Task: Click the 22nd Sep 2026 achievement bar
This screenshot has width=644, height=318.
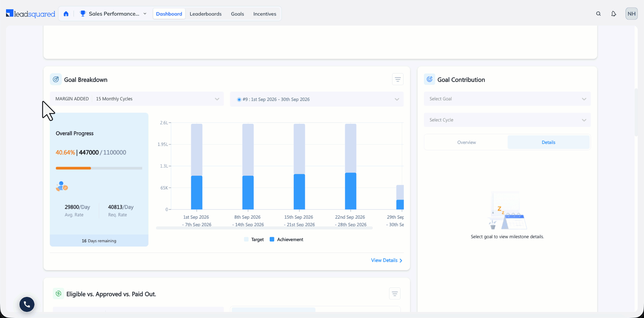Action: pyautogui.click(x=351, y=191)
